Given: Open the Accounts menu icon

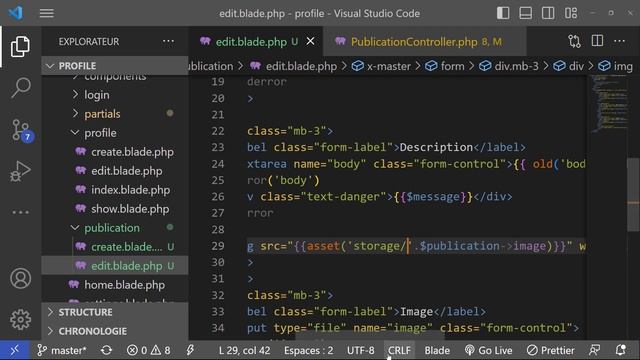Looking at the screenshot, I should tap(20, 279).
